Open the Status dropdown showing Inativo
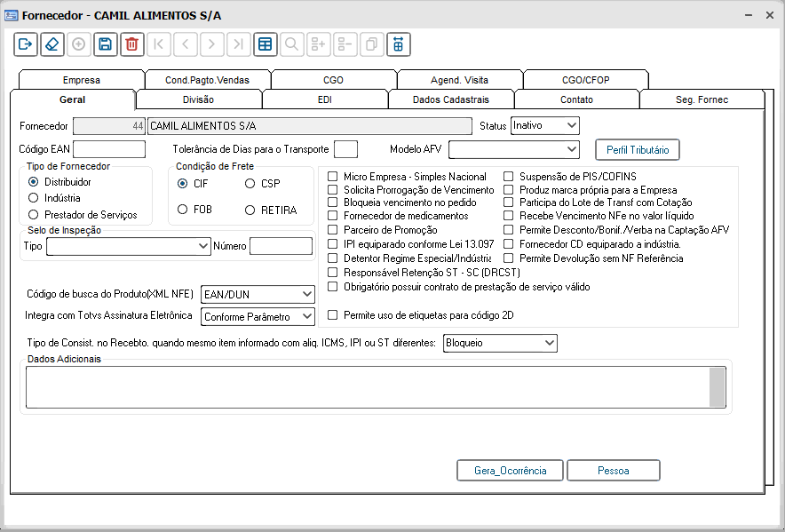The height and width of the screenshot is (532, 785). click(x=544, y=126)
